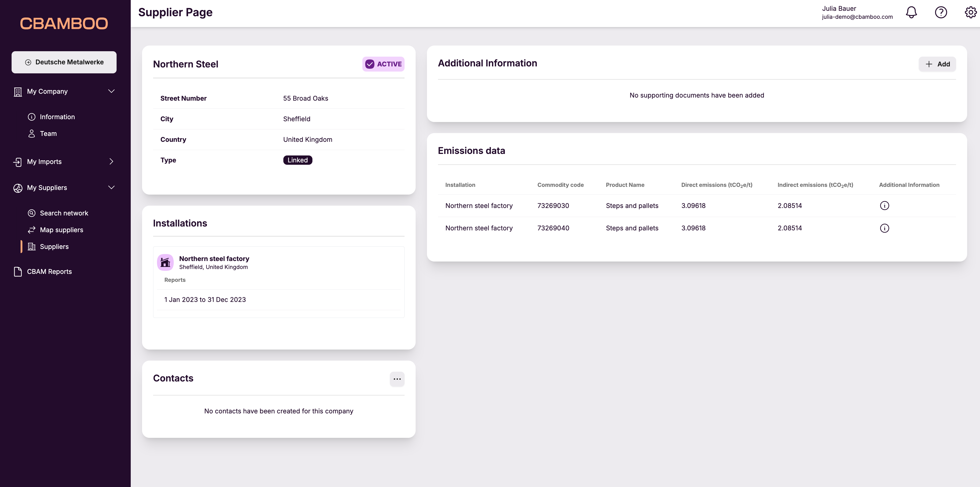This screenshot has width=980, height=487.
Task: Click info icon for commodity 73269040
Action: [x=885, y=228]
